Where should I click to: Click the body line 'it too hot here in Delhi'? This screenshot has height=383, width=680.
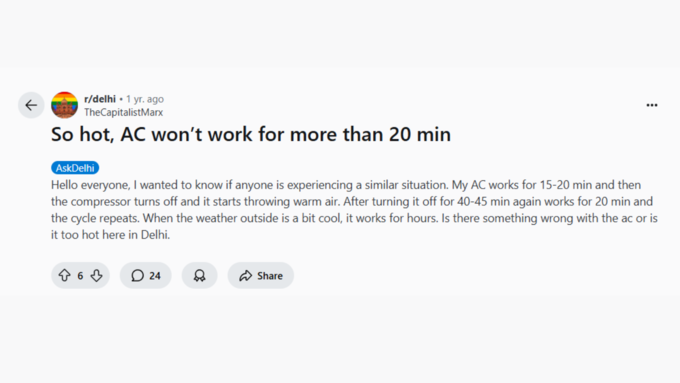coord(111,235)
